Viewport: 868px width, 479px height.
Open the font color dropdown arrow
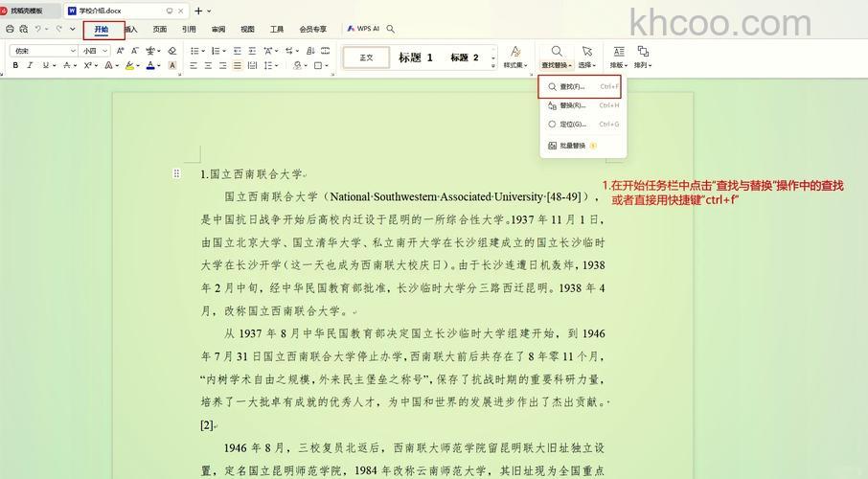point(159,66)
